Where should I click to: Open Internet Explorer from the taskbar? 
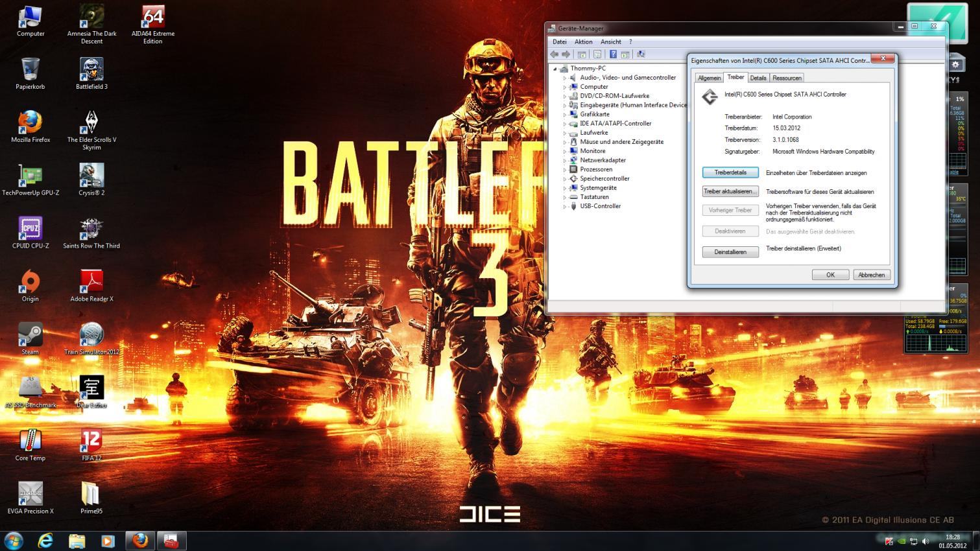(45, 540)
